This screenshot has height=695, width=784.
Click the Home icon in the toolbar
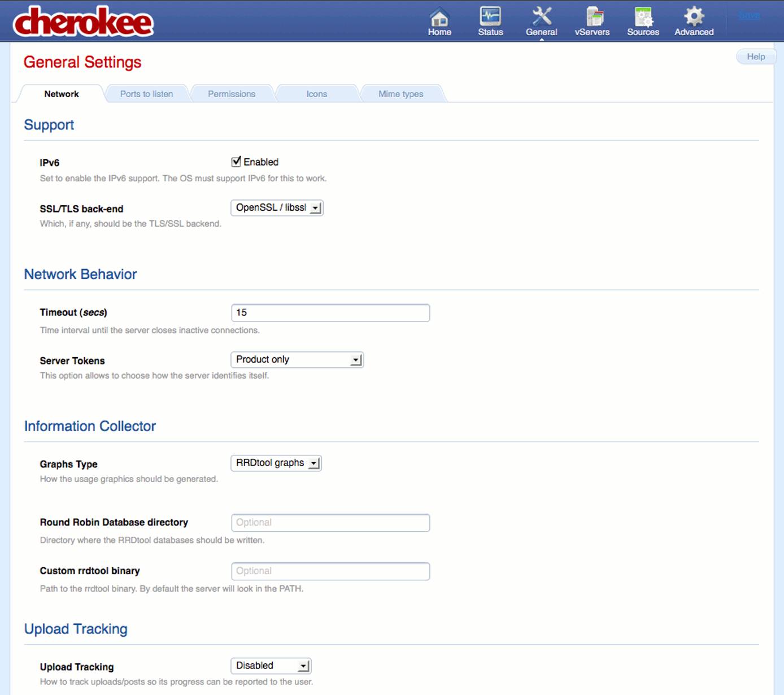pos(439,21)
